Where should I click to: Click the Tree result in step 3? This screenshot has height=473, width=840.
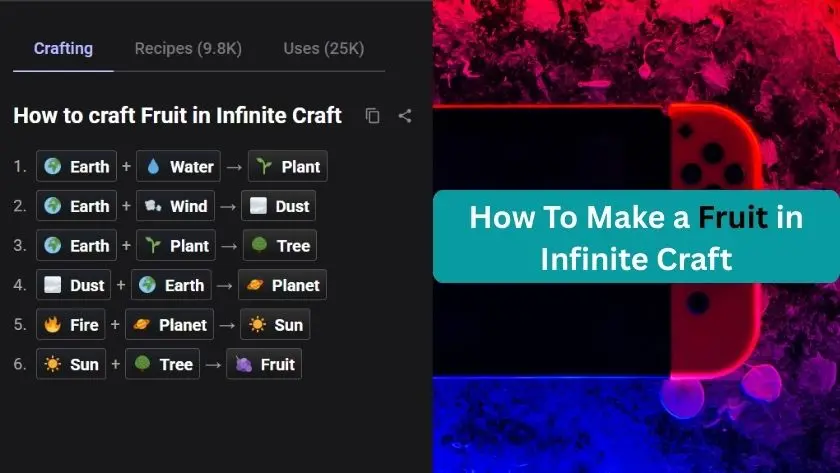(280, 245)
